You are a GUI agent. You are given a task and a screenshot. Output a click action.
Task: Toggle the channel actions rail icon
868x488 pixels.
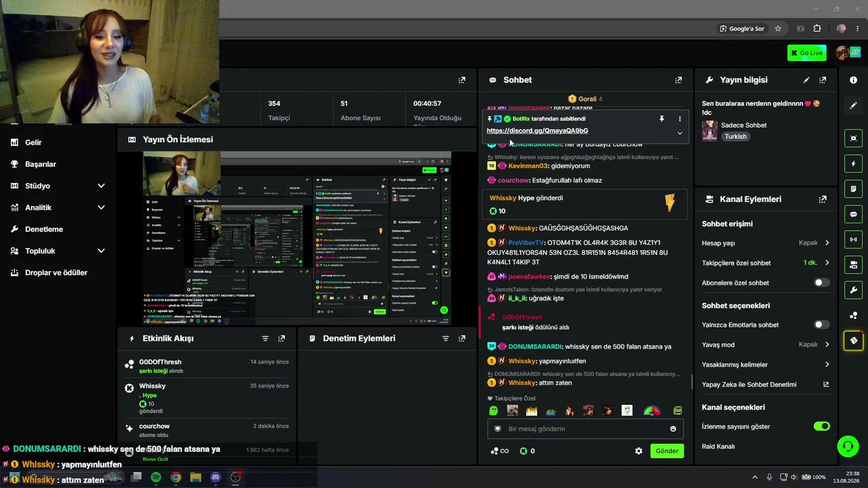[853, 264]
